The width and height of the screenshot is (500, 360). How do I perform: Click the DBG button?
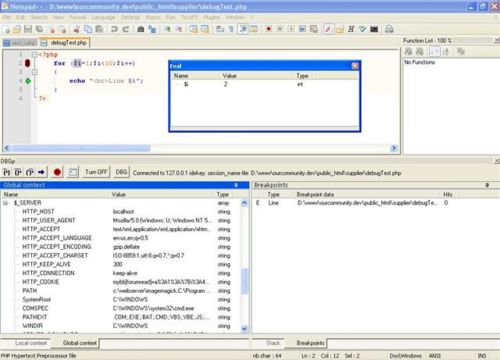121,172
